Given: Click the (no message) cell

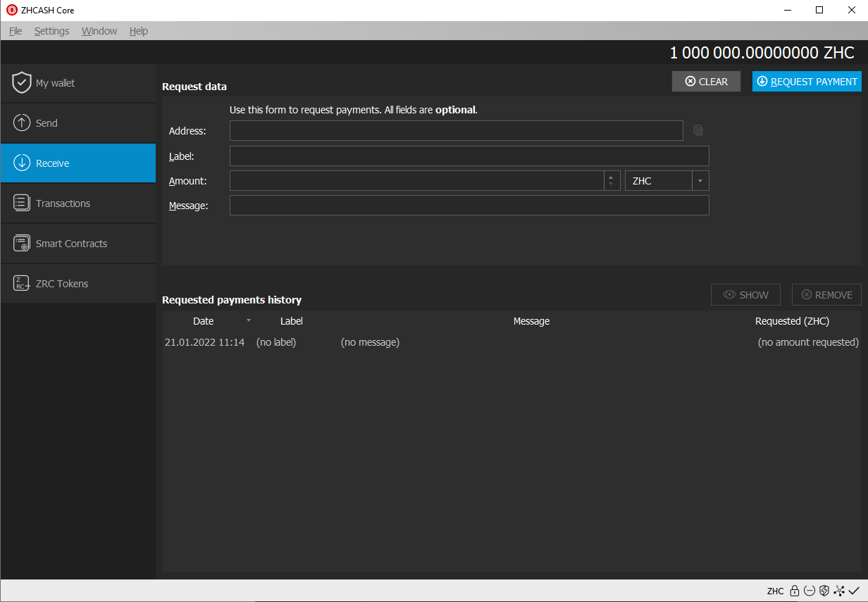Looking at the screenshot, I should 370,342.
